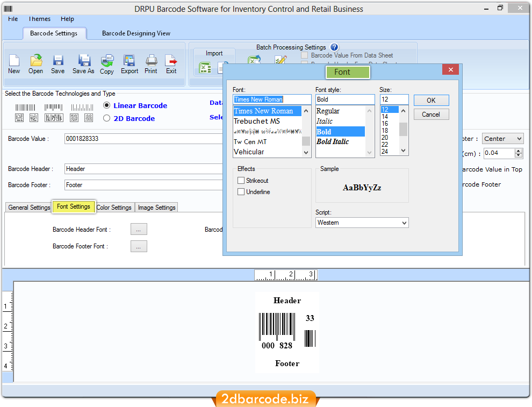This screenshot has width=532, height=407.
Task: Increase the 0.04 cm stepper value
Action: click(x=519, y=151)
